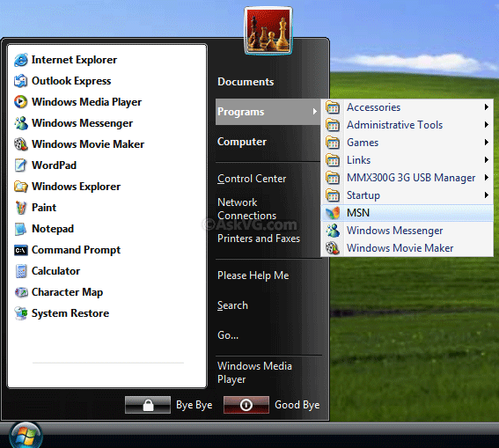
Task: Launch MSN text entry in Programs submenu
Action: (x=358, y=213)
